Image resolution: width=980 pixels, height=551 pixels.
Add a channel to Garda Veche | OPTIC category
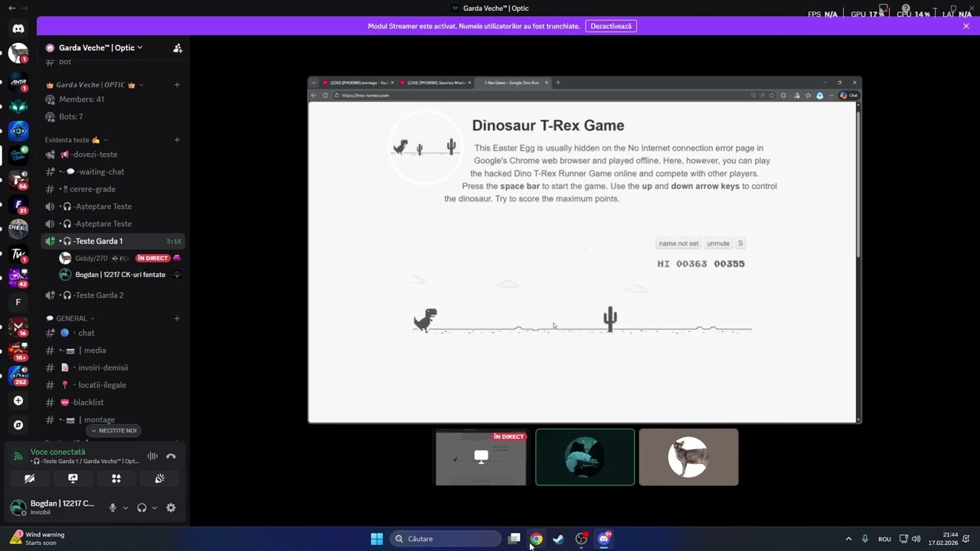tap(177, 85)
